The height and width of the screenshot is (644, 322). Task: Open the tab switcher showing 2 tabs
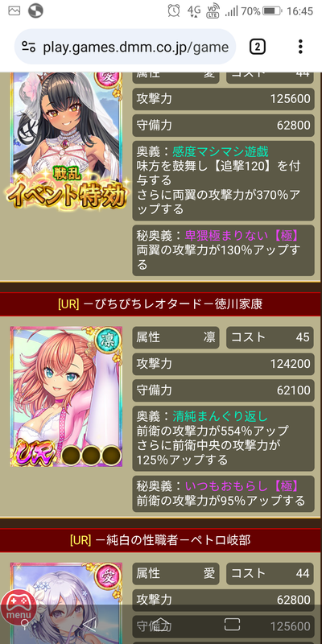257,47
